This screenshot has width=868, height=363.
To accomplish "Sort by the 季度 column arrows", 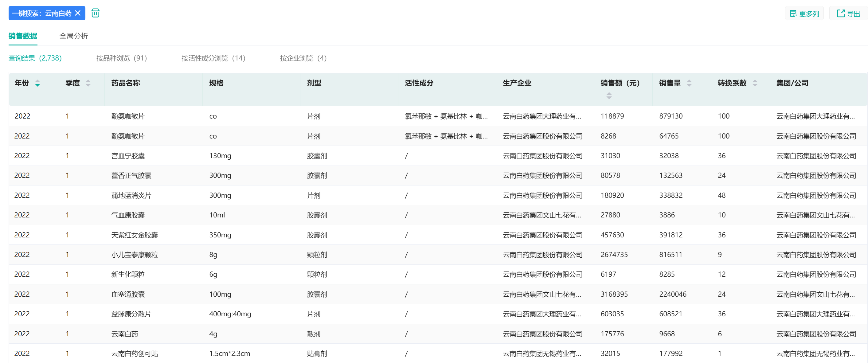I will coord(88,83).
